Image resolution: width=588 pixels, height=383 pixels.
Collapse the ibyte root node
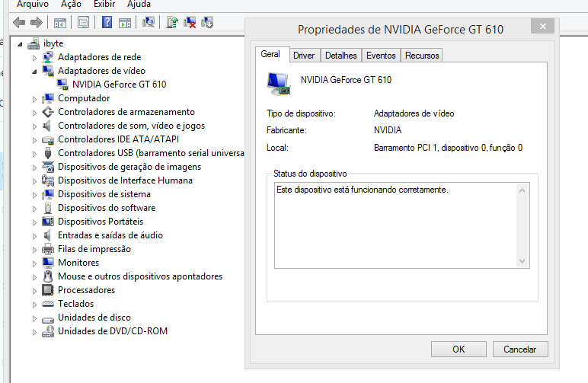pyautogui.click(x=20, y=44)
